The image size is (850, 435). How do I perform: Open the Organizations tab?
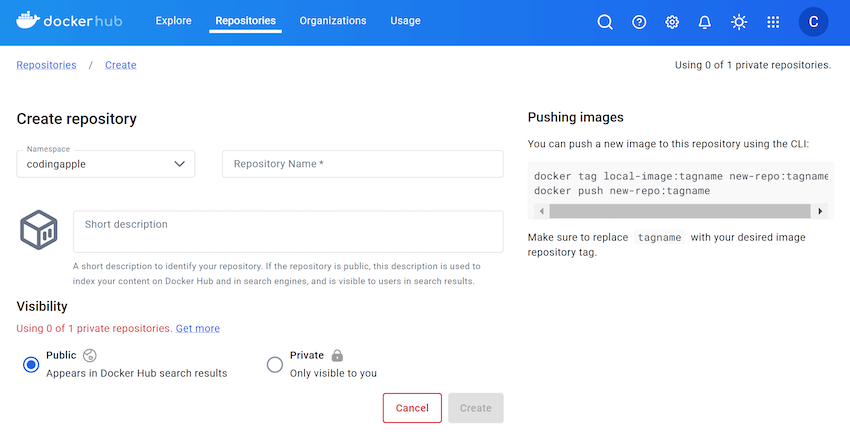[333, 21]
